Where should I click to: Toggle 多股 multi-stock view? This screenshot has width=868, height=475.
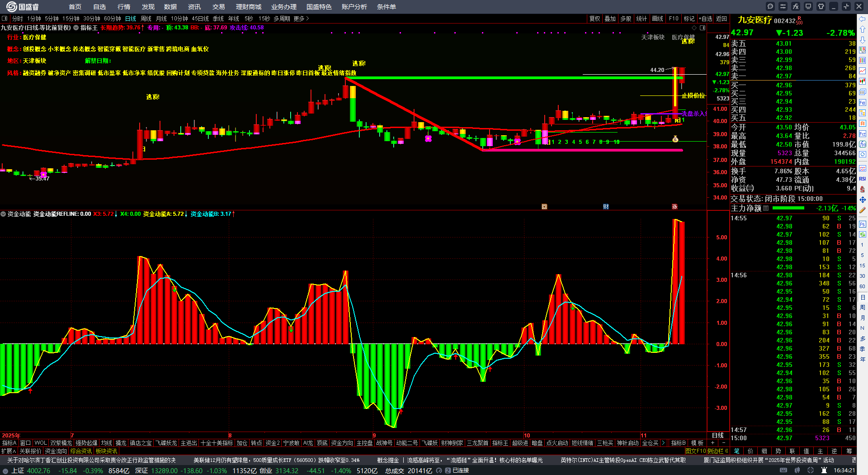coord(626,19)
